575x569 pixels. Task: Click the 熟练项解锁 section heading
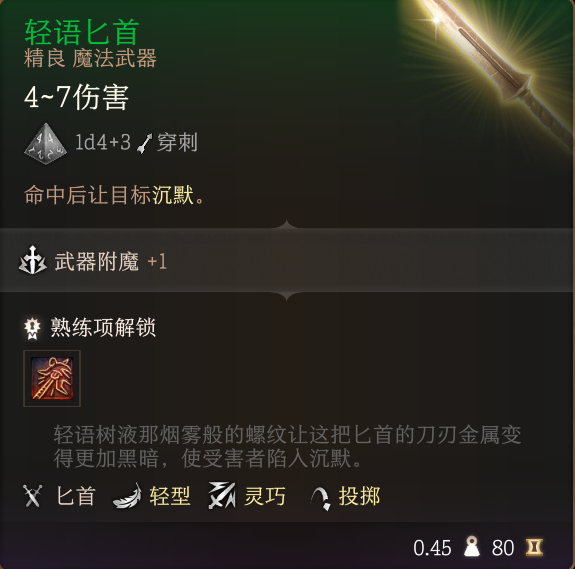103,327
